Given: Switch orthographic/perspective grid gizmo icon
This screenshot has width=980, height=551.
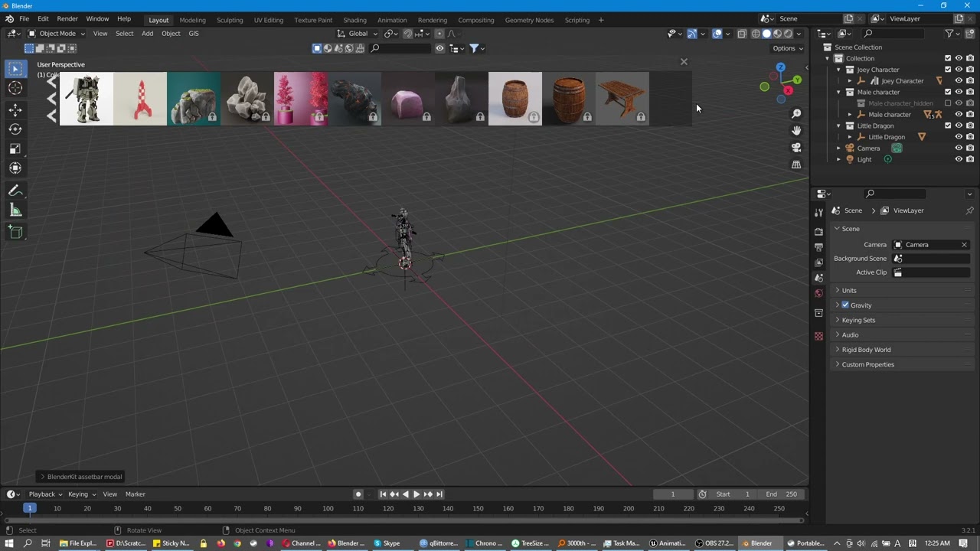Looking at the screenshot, I should tap(796, 165).
